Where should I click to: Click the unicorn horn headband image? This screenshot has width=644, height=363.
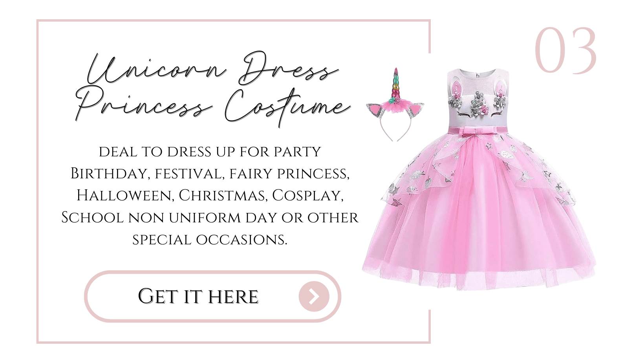[x=395, y=104]
